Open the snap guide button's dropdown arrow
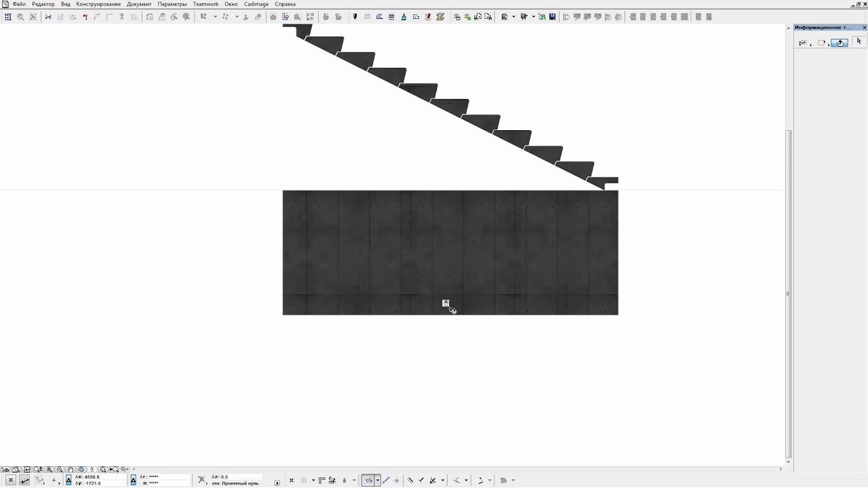Screen dimensions: 868x488 click(x=378, y=480)
